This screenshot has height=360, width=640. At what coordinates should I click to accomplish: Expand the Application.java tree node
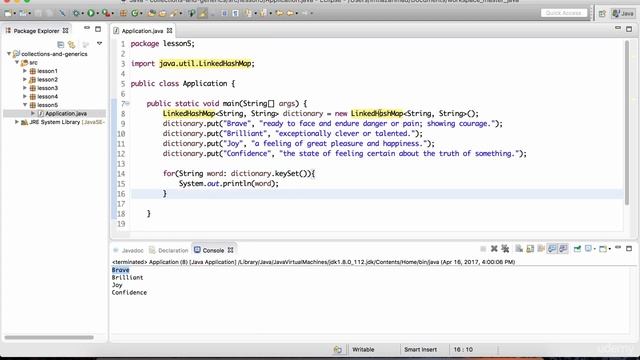pyautogui.click(x=33, y=113)
